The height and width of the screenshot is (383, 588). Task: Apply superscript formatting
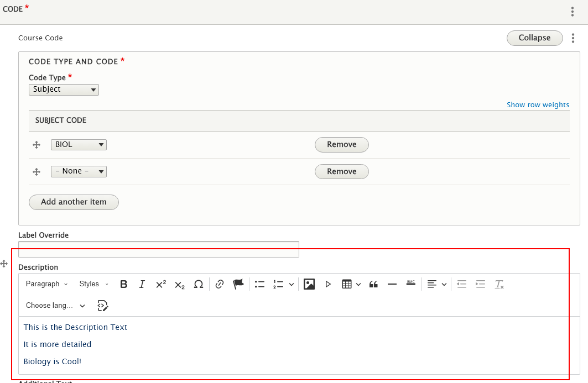point(160,284)
